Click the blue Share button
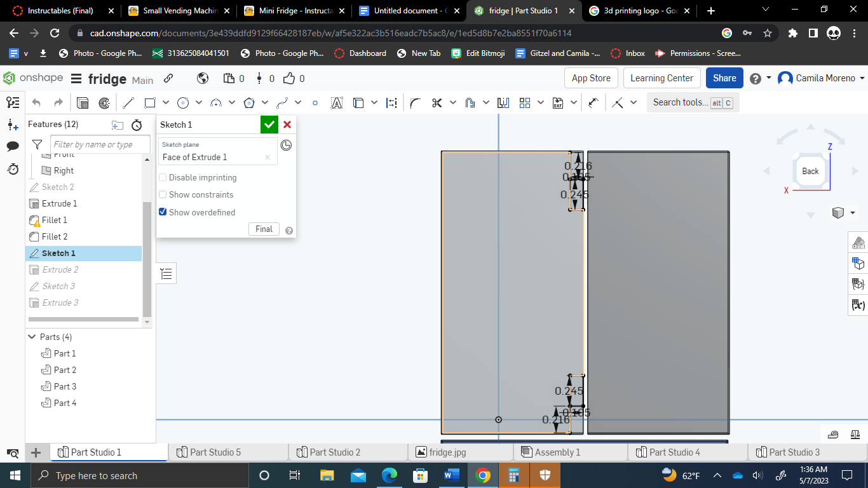This screenshot has width=868, height=488. pos(724,78)
